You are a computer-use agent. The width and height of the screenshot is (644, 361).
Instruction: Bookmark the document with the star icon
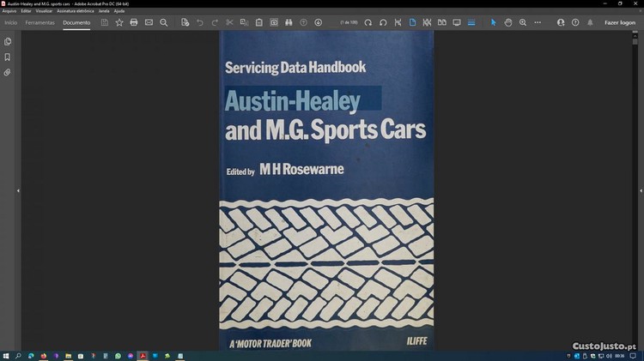(x=119, y=22)
